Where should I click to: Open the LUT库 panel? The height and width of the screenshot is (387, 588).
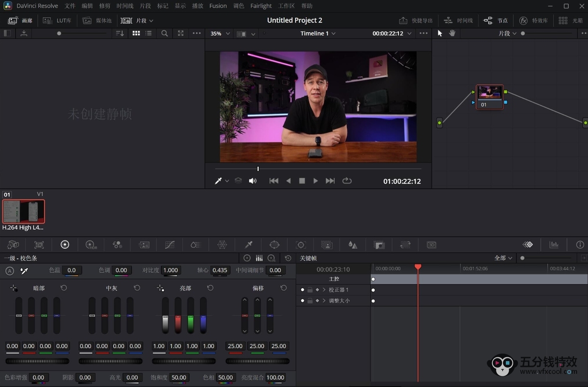(x=57, y=21)
